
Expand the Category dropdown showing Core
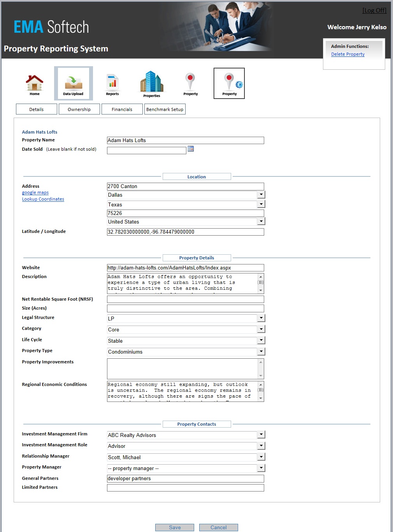coord(261,329)
